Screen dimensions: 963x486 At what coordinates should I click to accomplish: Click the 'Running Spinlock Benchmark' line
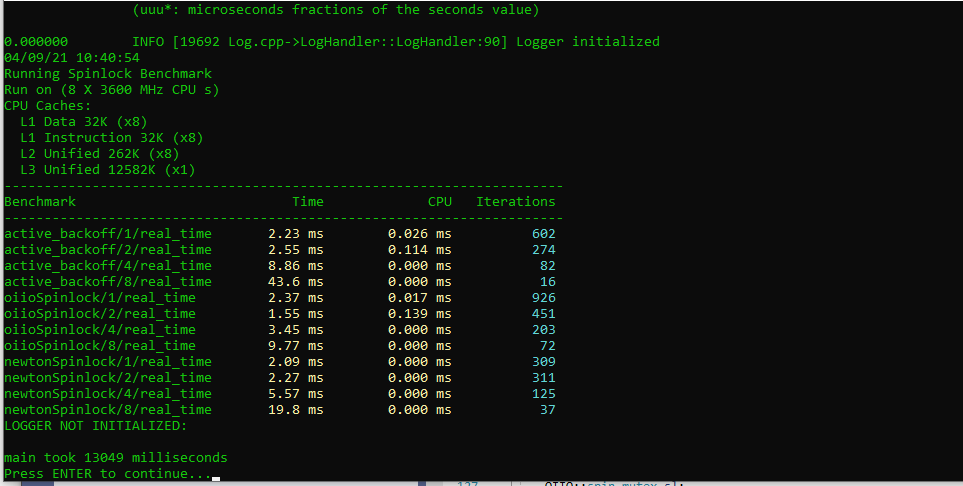pos(108,74)
